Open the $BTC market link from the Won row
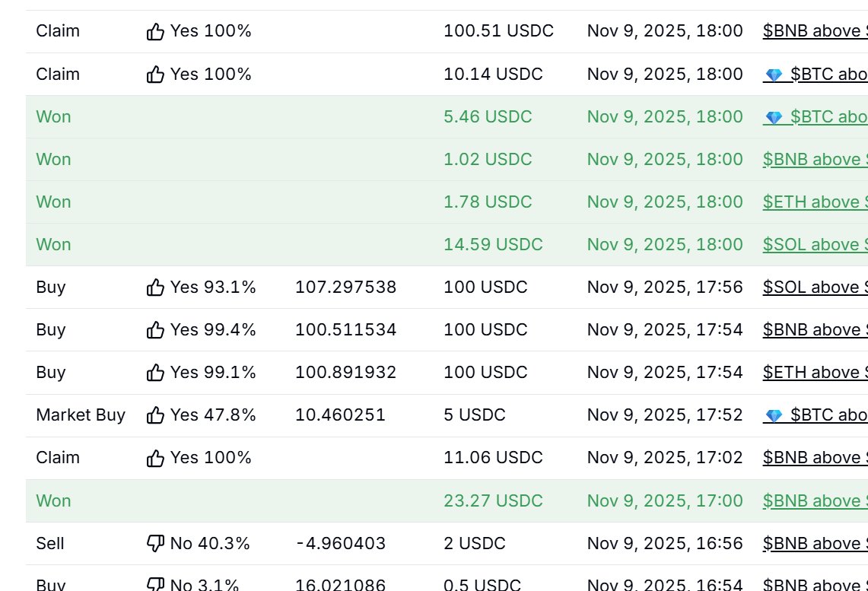The height and width of the screenshot is (591, 868). click(x=829, y=116)
